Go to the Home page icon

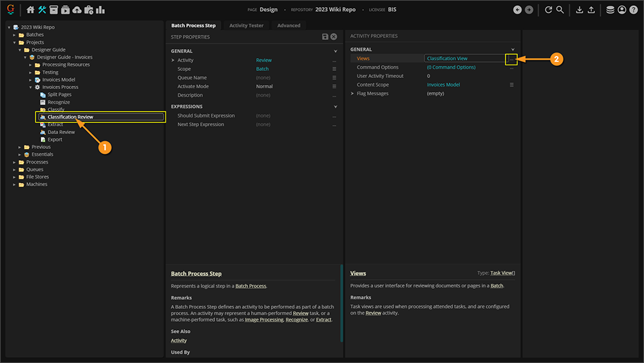(30, 10)
